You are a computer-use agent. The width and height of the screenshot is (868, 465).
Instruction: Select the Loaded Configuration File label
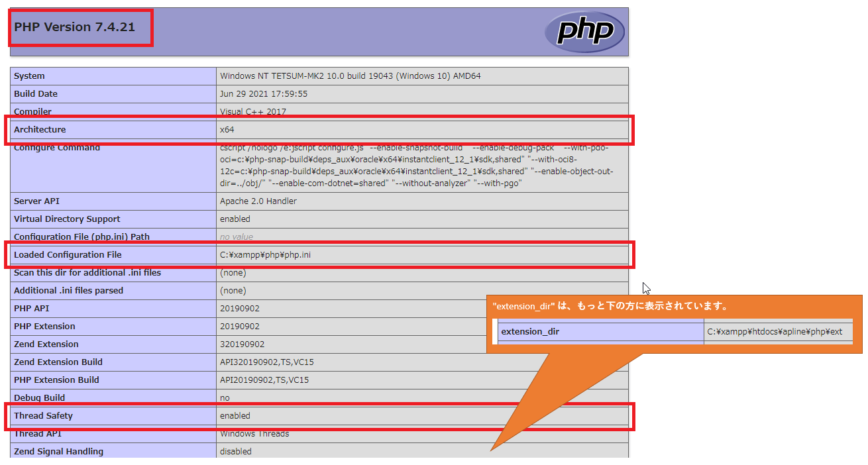(68, 255)
